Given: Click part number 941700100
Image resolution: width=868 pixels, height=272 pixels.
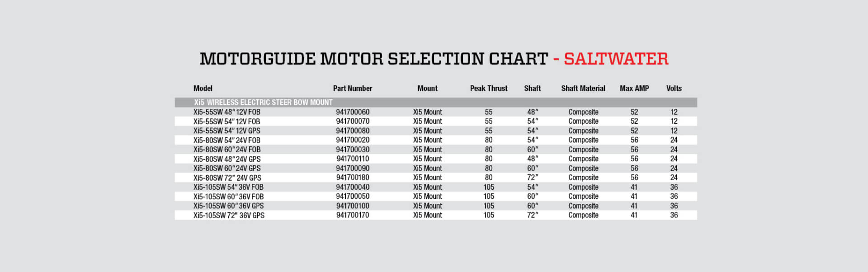Looking at the screenshot, I should click(353, 206).
